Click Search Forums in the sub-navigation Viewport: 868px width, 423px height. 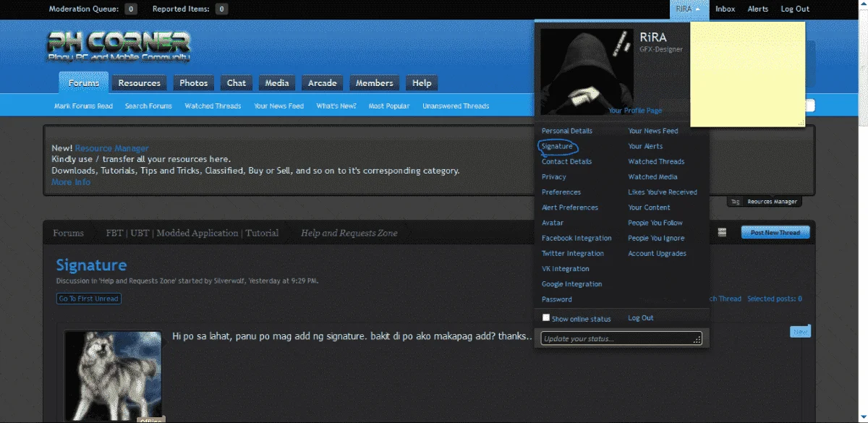tap(148, 106)
